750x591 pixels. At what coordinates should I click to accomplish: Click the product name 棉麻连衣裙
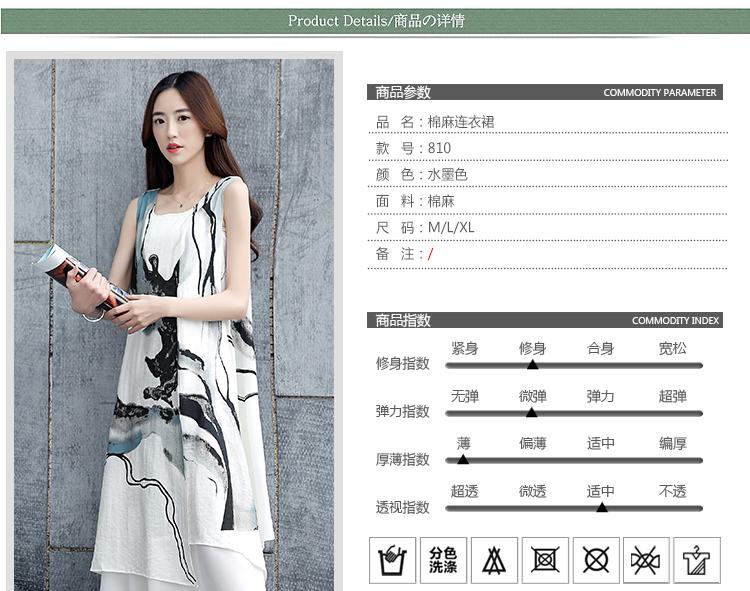461,122
